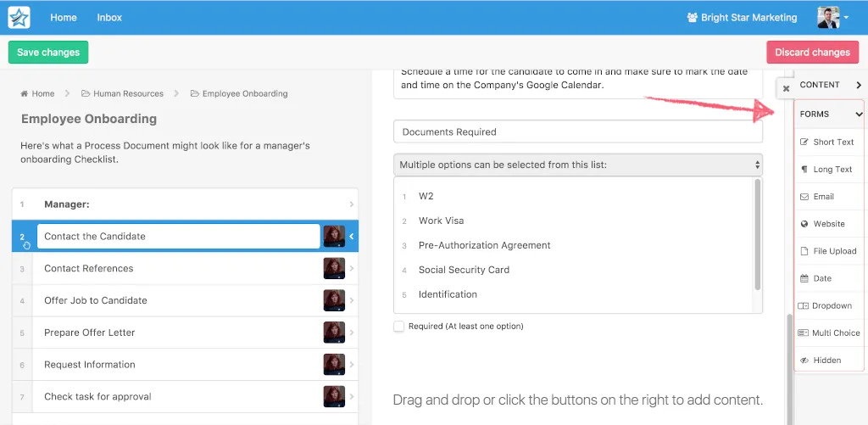
Task: Click the folder icon before Employee Onboarding
Action: (195, 93)
